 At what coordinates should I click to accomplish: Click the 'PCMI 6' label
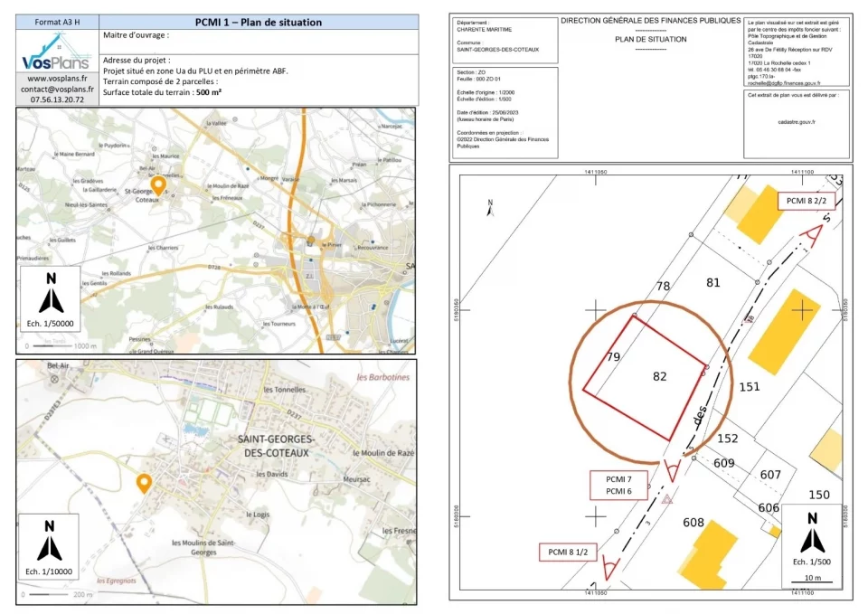pos(618,491)
